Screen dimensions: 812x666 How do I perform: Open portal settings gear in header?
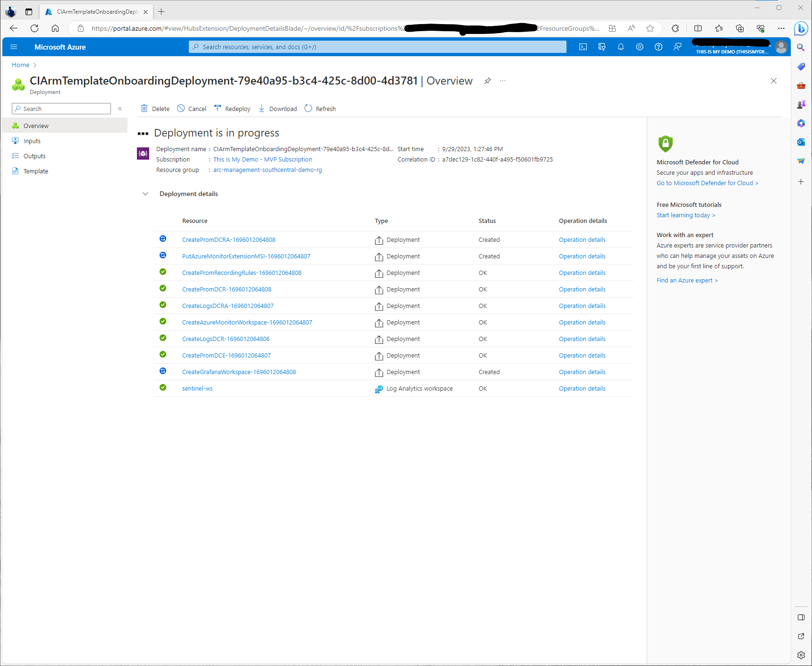640,47
